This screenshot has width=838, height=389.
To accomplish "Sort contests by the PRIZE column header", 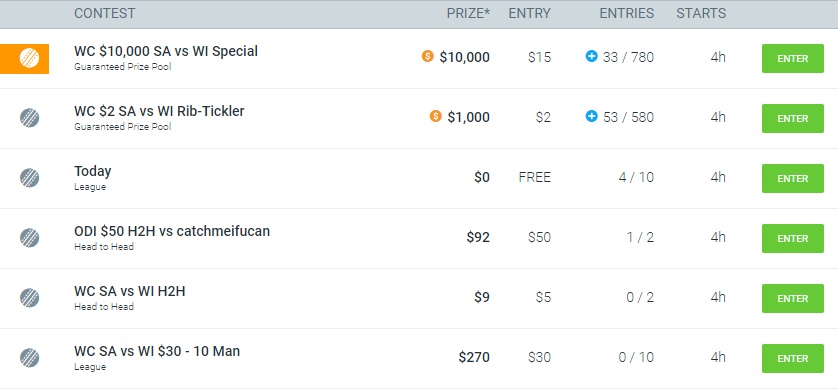I will coord(468,13).
